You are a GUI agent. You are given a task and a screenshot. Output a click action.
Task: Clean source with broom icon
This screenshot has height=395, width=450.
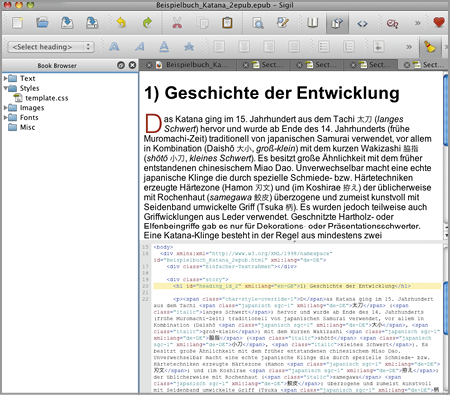point(430,47)
